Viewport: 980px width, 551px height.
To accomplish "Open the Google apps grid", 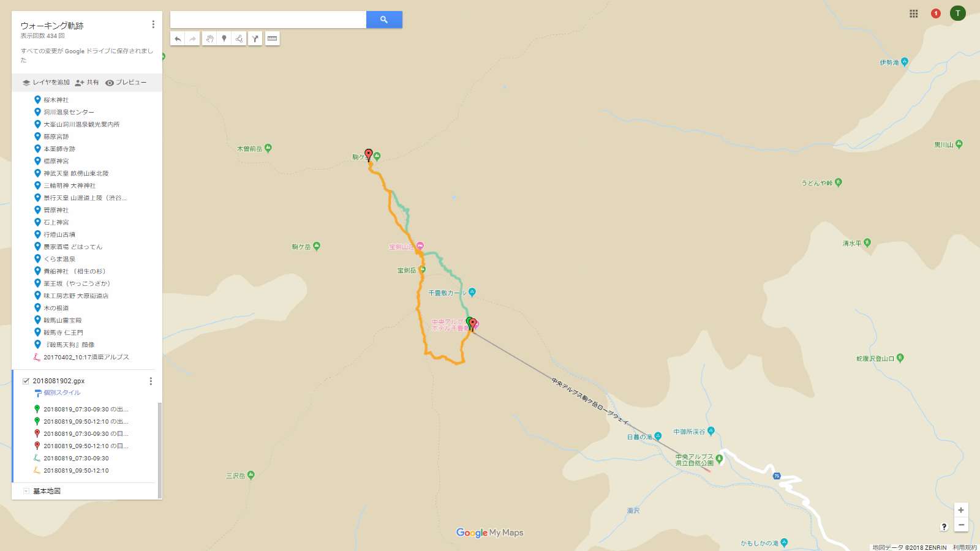I will [913, 13].
